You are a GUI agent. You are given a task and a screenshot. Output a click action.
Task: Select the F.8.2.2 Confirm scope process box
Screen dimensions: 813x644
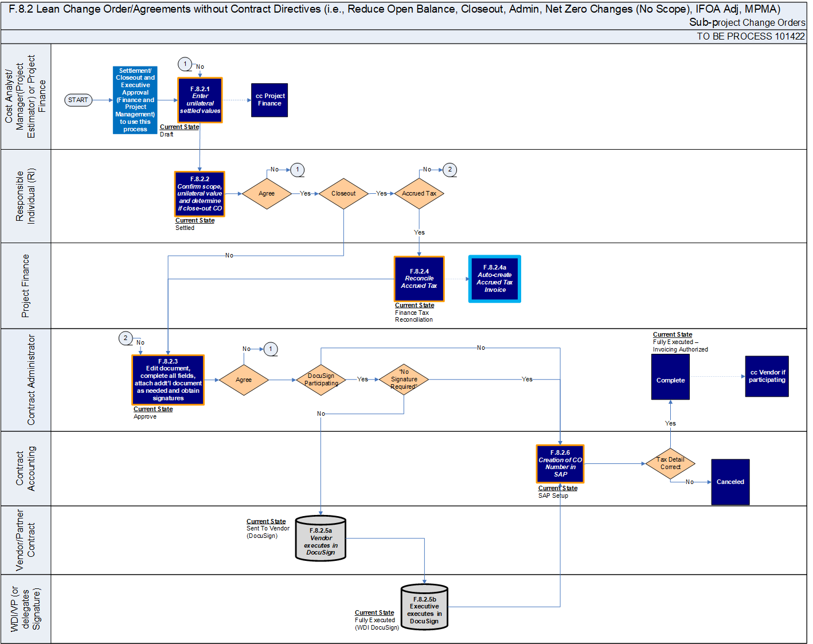[200, 194]
